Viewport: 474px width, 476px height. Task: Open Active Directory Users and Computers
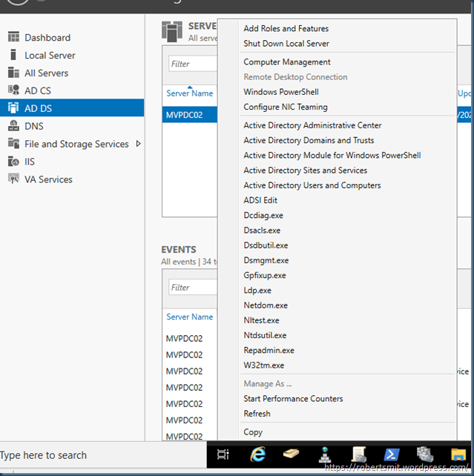[x=312, y=185]
